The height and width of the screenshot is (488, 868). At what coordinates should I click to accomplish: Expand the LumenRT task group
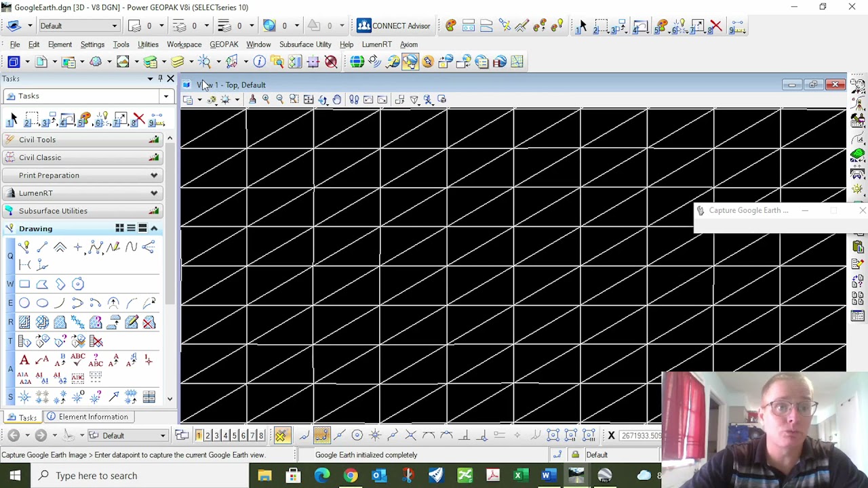[x=81, y=193]
